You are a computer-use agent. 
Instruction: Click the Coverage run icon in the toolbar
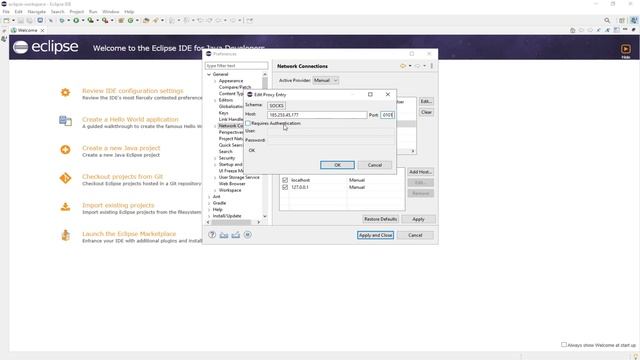90,20
